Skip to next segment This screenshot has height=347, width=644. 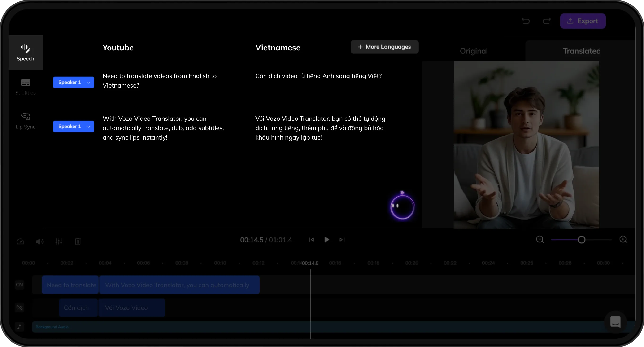(x=342, y=240)
